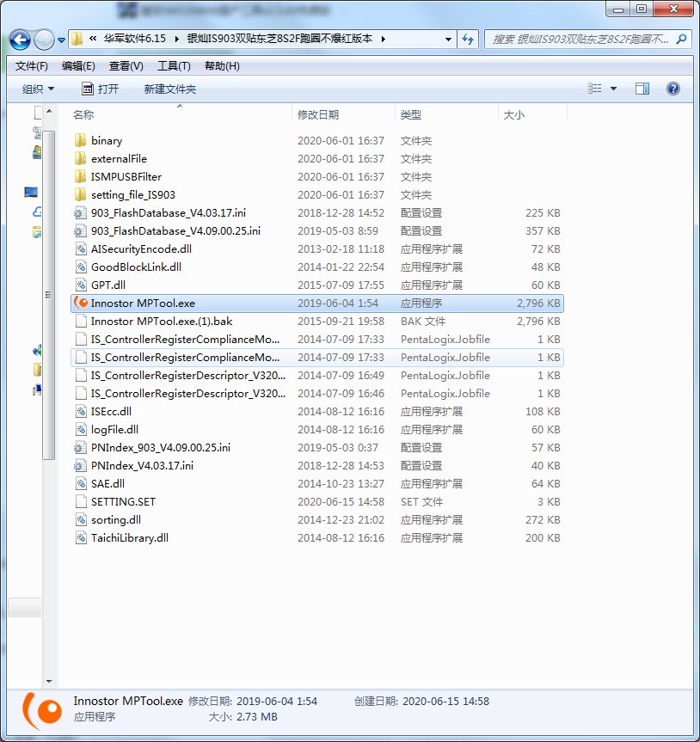Image resolution: width=700 pixels, height=742 pixels.
Task: Select the AISecurityEncode.dll file icon
Action: [x=81, y=248]
